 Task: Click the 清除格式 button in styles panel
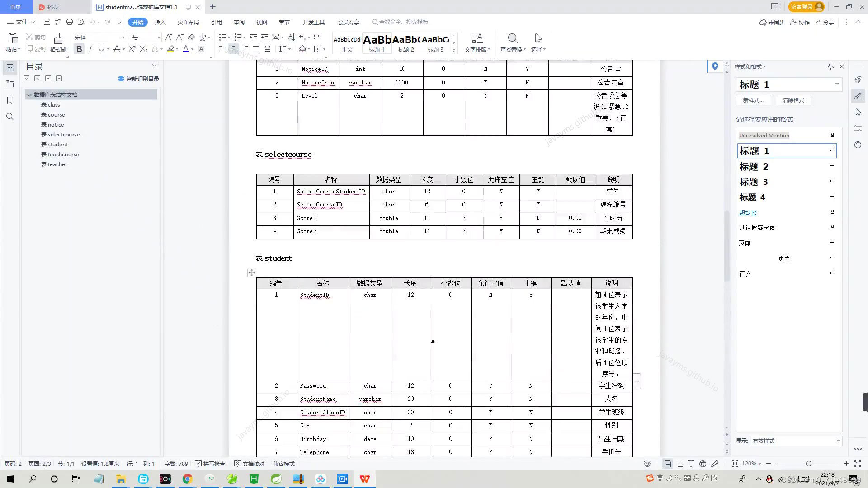(x=793, y=100)
